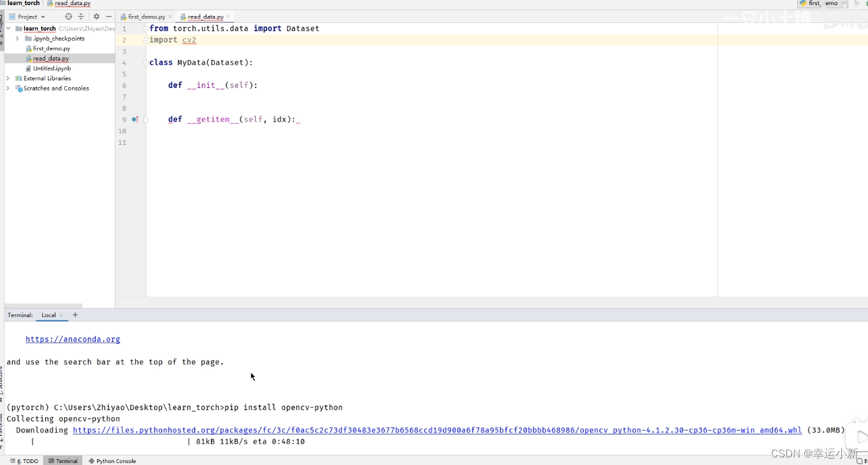
Task: Click line number 11 in gutter
Action: point(122,143)
